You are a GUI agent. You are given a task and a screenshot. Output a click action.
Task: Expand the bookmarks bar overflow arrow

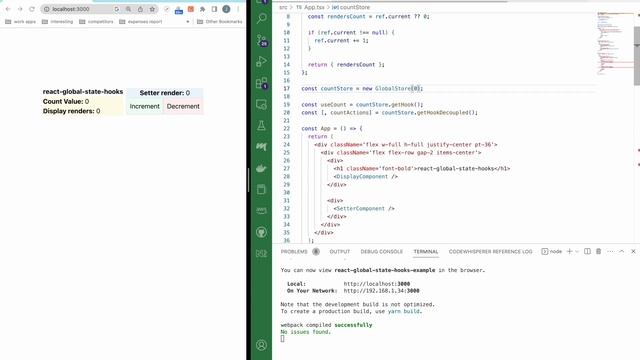pyautogui.click(x=188, y=22)
